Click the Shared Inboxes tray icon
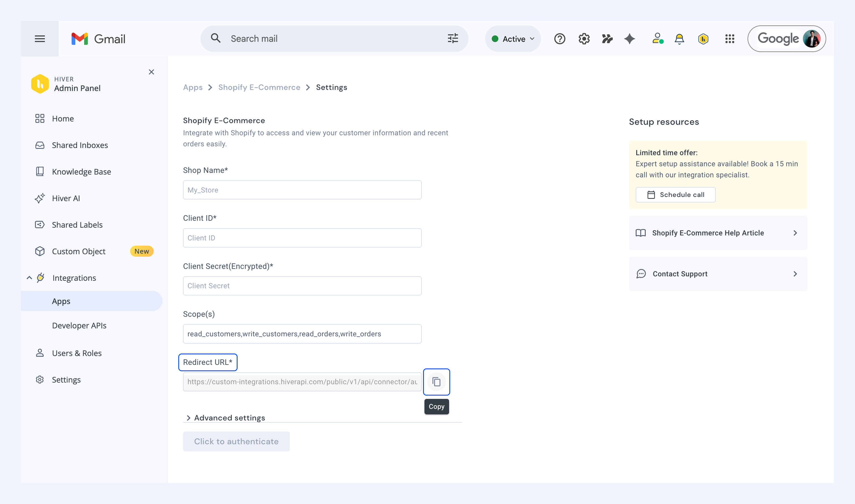Viewport: 855px width, 504px height. (x=40, y=145)
